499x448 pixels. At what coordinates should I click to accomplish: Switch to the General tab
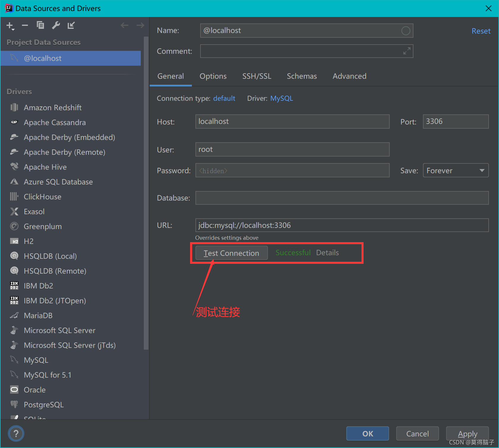(170, 76)
